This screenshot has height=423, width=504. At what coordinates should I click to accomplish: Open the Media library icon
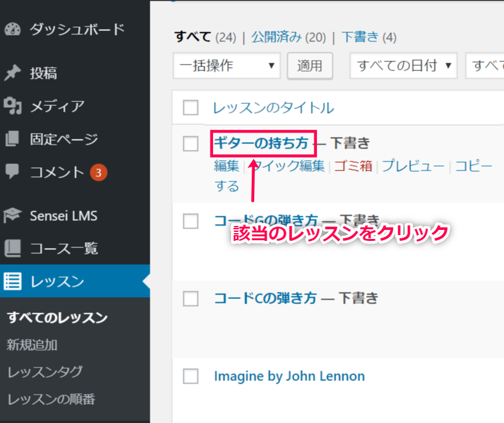tap(12, 106)
